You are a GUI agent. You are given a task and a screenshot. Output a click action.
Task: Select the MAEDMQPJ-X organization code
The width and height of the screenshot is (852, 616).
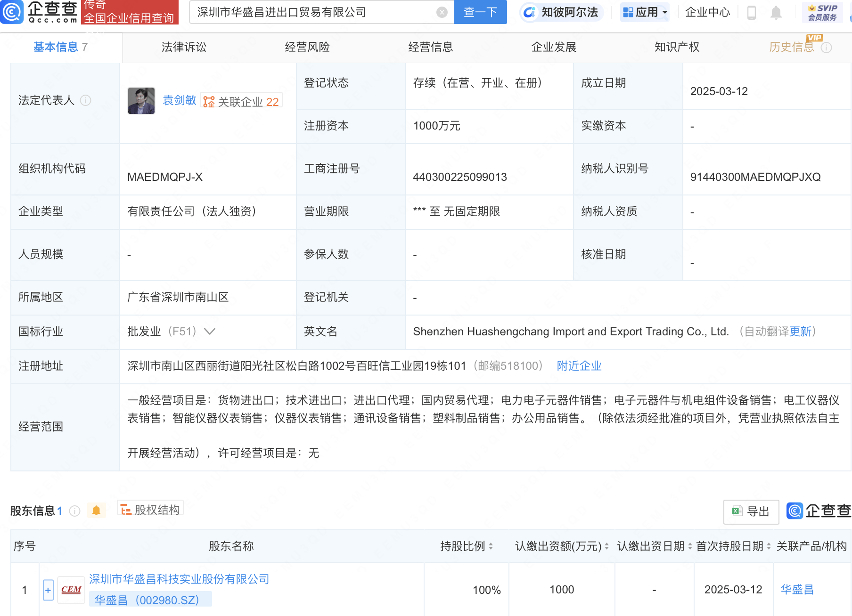[165, 177]
